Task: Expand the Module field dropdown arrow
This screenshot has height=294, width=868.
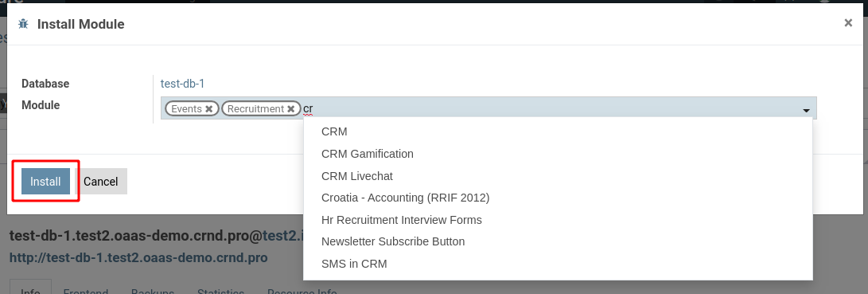Action: coord(807,111)
